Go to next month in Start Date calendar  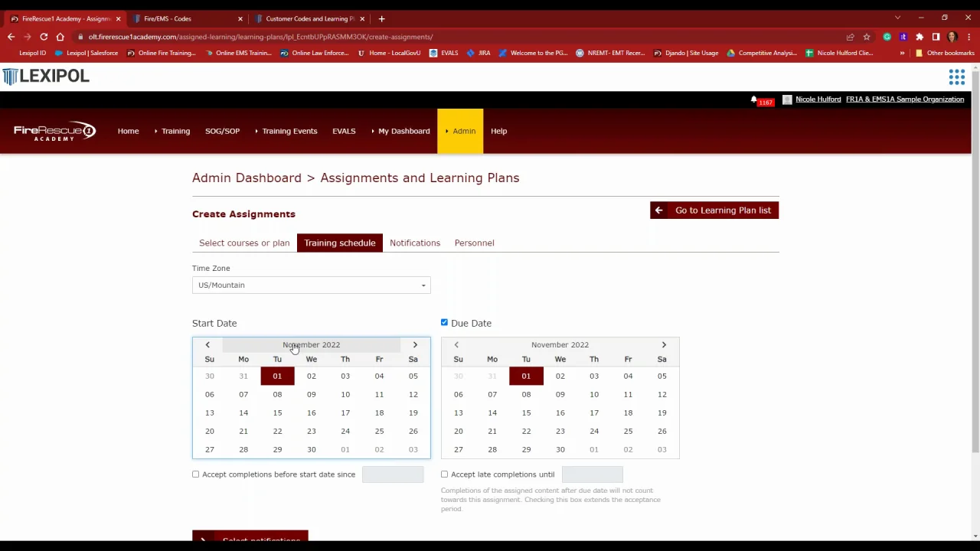(x=415, y=345)
